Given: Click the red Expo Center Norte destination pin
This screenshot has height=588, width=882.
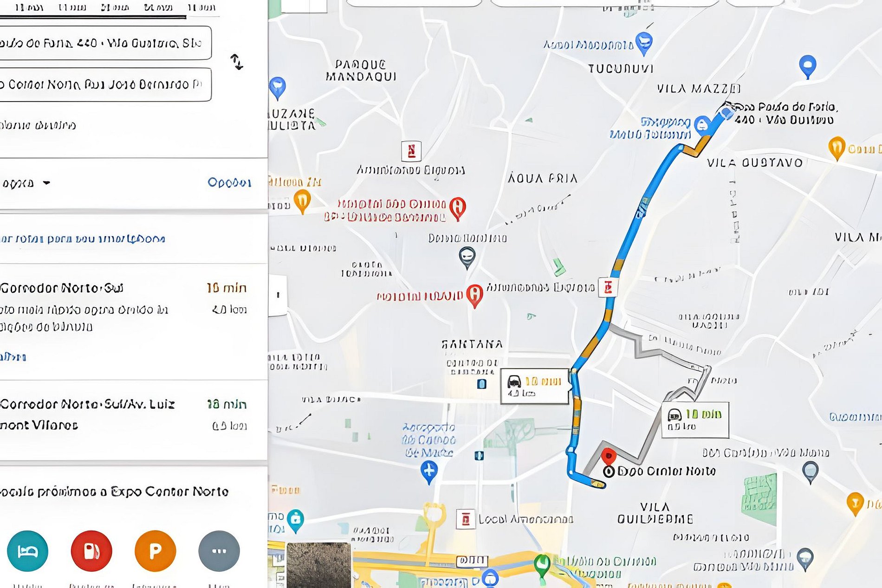Looking at the screenshot, I should click(x=608, y=456).
